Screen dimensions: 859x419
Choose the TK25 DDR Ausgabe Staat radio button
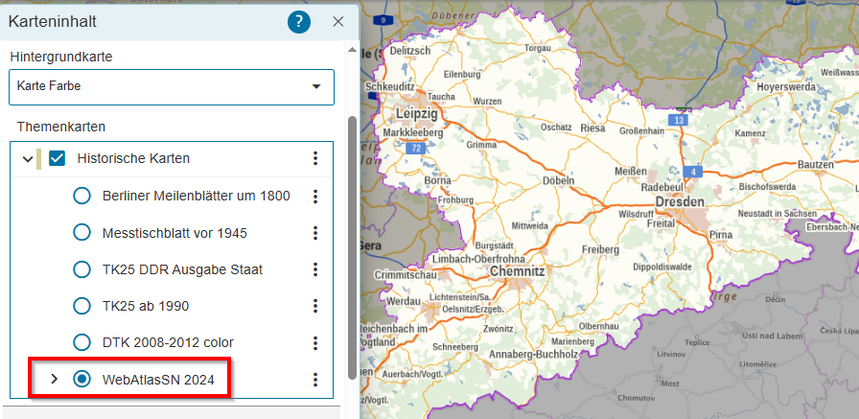click(82, 270)
